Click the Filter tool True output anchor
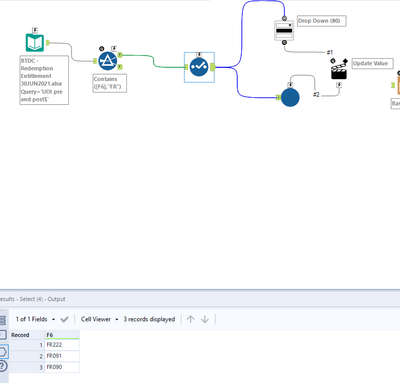The image size is (400, 383). (120, 55)
